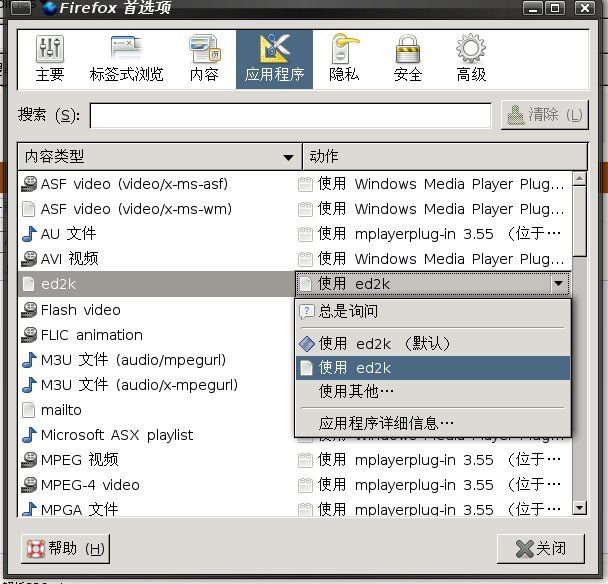
Task: Click the music note icon beside AU 文件
Action: click(29, 234)
